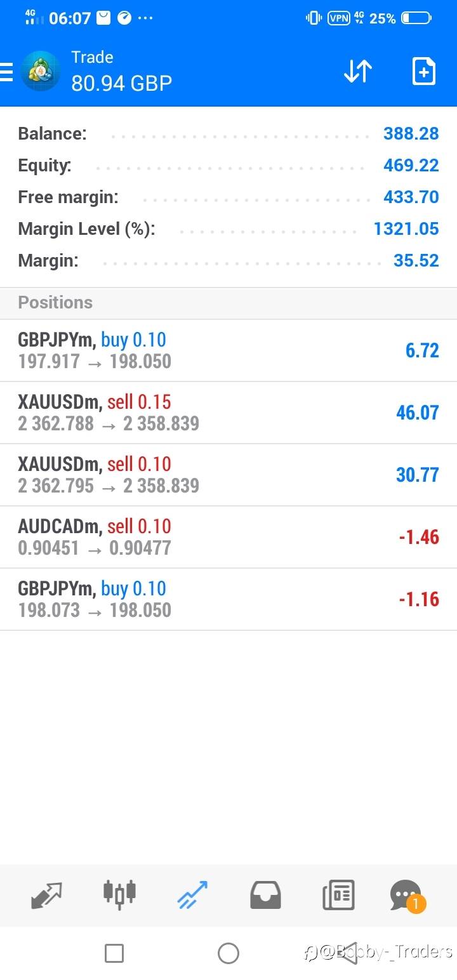
Task: Expand the XAUUSDm sell 0.15 position
Action: click(x=228, y=413)
